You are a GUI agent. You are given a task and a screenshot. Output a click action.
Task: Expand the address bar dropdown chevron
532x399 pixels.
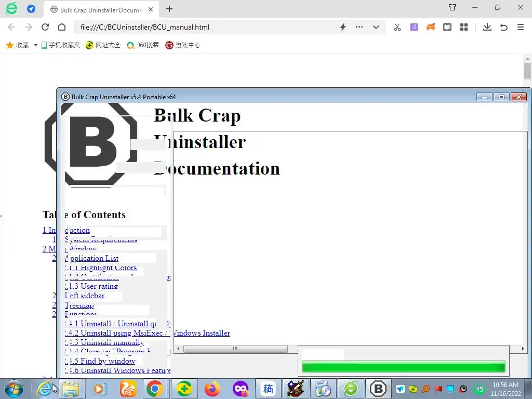point(376,27)
